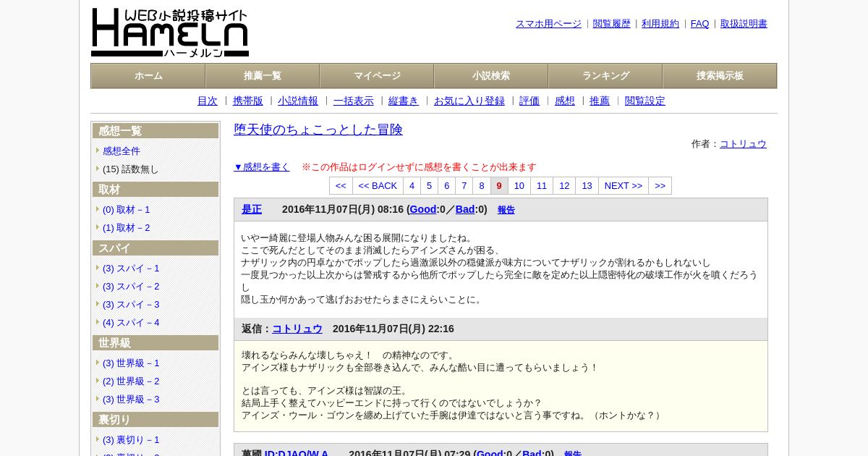Open (3) 裏切り－1 in the sidebar
This screenshot has height=456, width=868.
(131, 440)
